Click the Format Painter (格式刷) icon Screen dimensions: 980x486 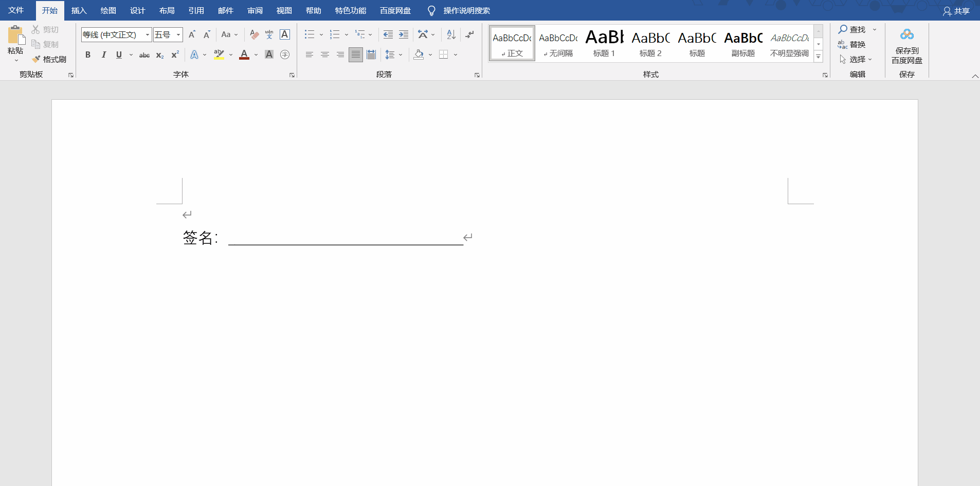tap(37, 59)
